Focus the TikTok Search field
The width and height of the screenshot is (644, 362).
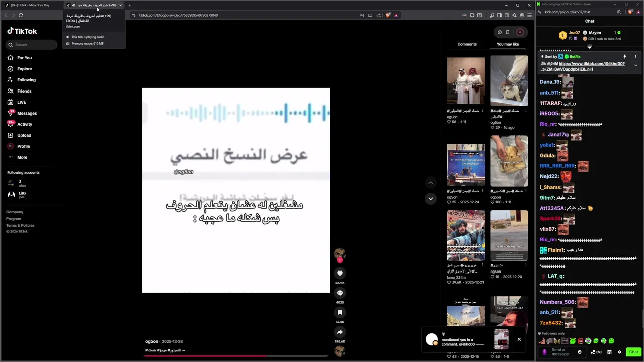pos(32,45)
